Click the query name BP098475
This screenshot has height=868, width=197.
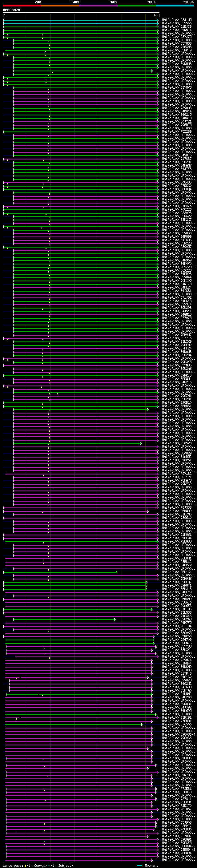pyautogui.click(x=11, y=10)
